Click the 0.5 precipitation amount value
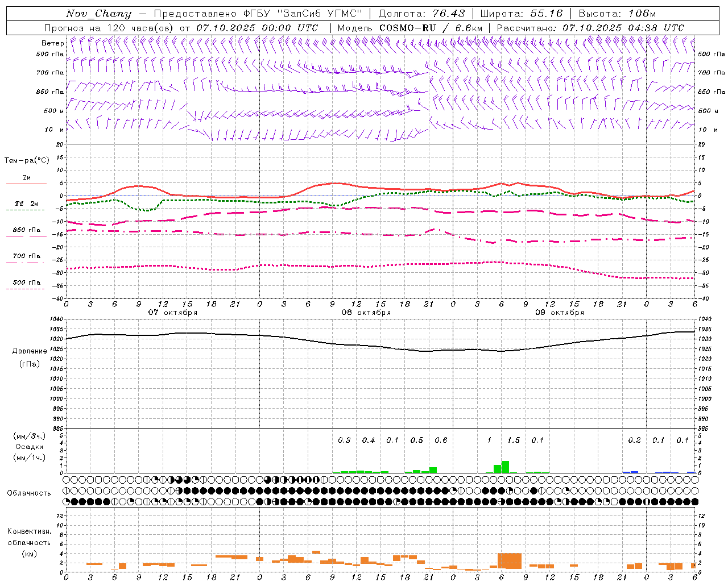The width and height of the screenshot is (728, 582). coord(417,440)
